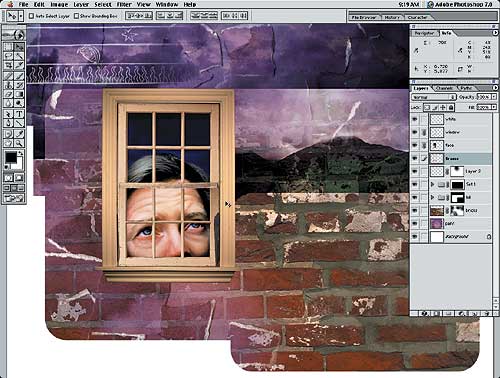Screen dimensions: 500x378
Task: Select the Rectangular Marquee tool
Action: pyautogui.click(x=9, y=47)
